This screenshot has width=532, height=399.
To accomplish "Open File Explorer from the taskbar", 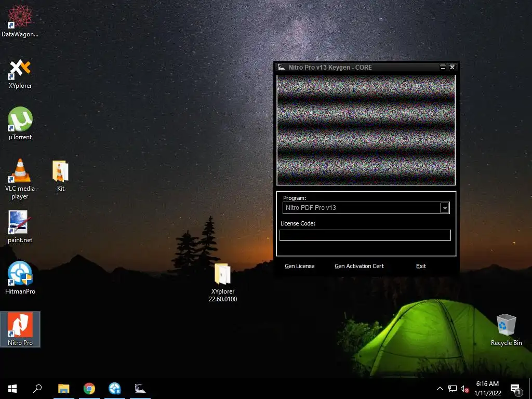I will point(64,389).
